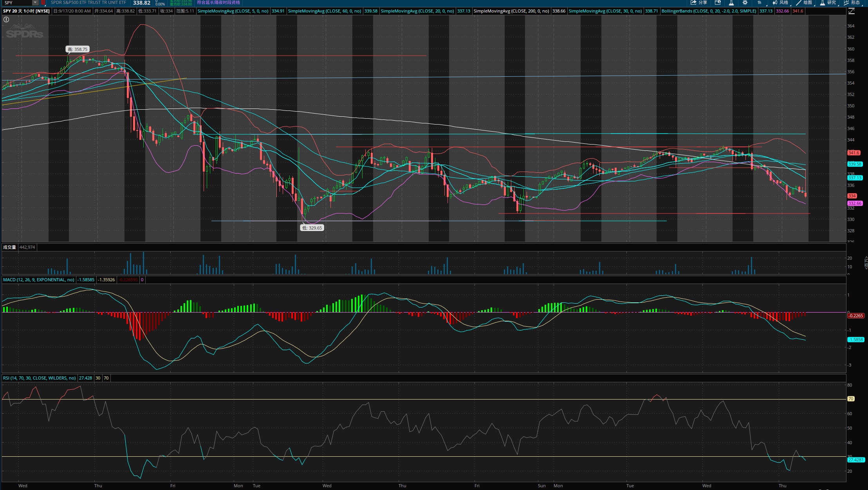Viewport: 868px width, 490px height.
Task: Click the volume value 442,974
Action: click(x=27, y=247)
